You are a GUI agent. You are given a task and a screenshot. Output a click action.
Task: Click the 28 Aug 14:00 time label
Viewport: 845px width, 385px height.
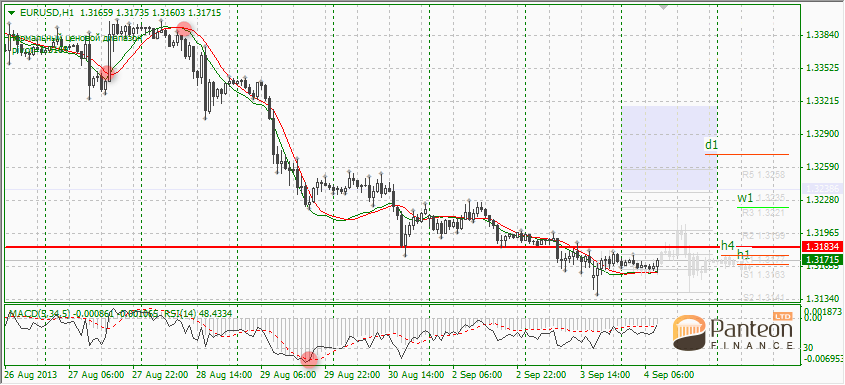[225, 374]
